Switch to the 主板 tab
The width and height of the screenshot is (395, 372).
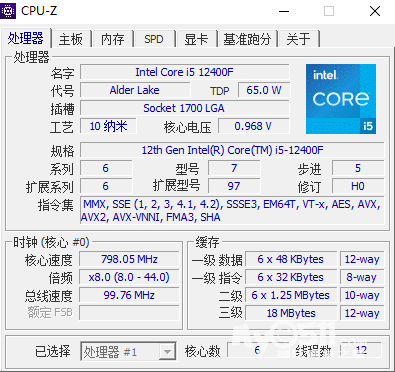71,39
